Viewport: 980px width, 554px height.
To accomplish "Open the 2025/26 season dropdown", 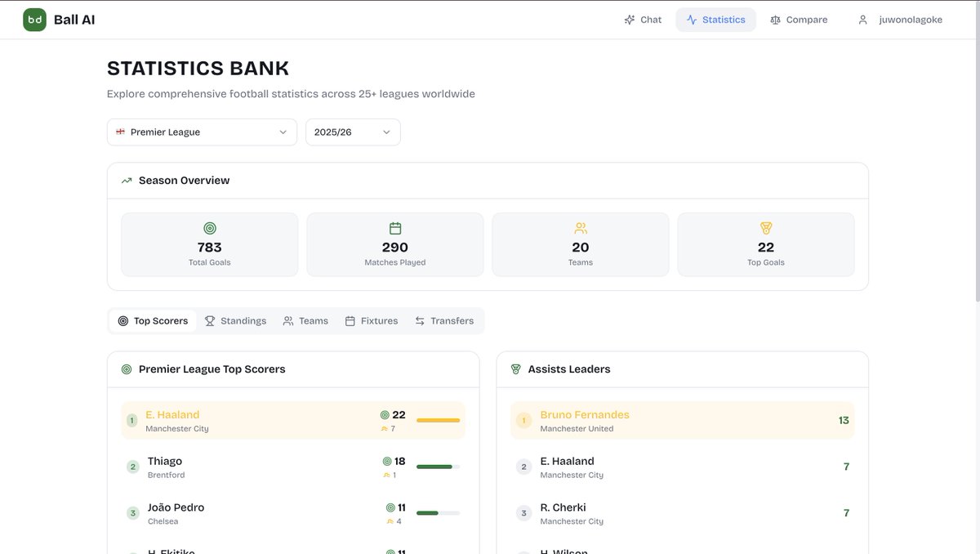I will 353,132.
